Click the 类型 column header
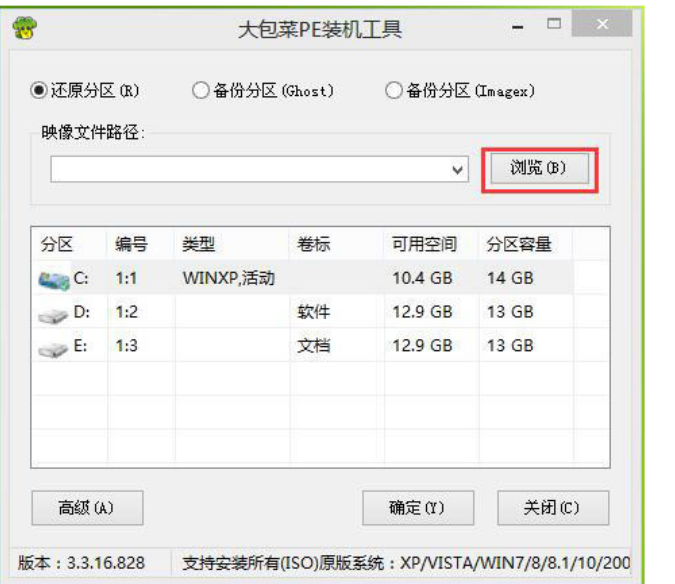This screenshot has width=675, height=584. pos(232,244)
